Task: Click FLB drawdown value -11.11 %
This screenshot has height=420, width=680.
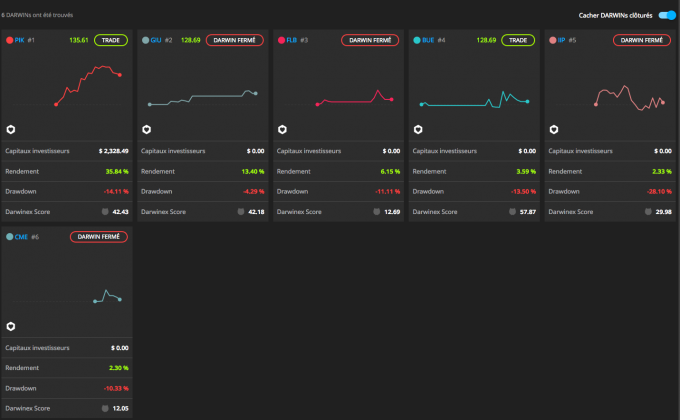Action: (387, 191)
